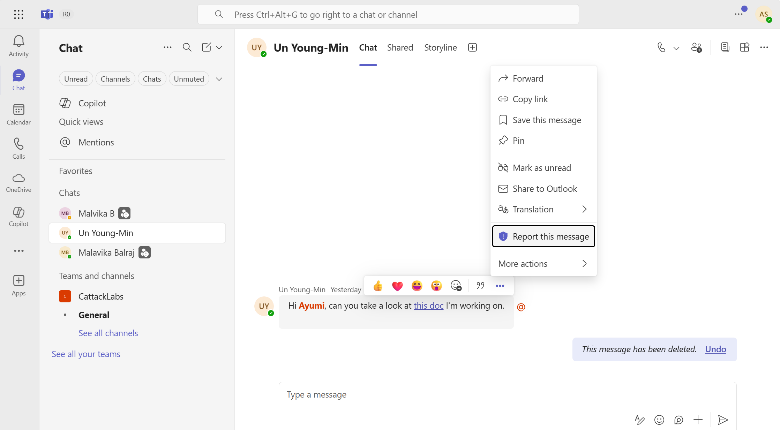The image size is (780, 430).
Task: Choose Save this message
Action: (544, 120)
